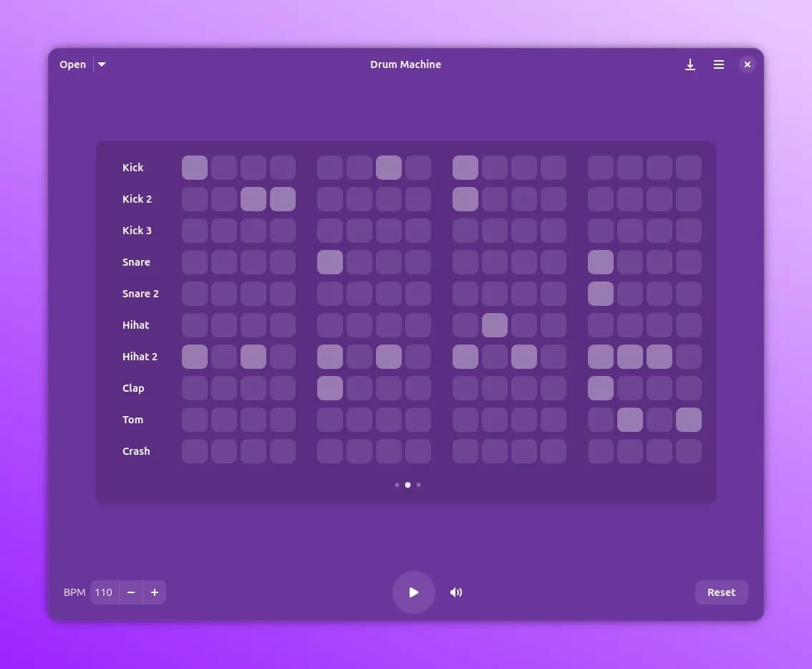Open the hamburger main menu

pos(719,64)
